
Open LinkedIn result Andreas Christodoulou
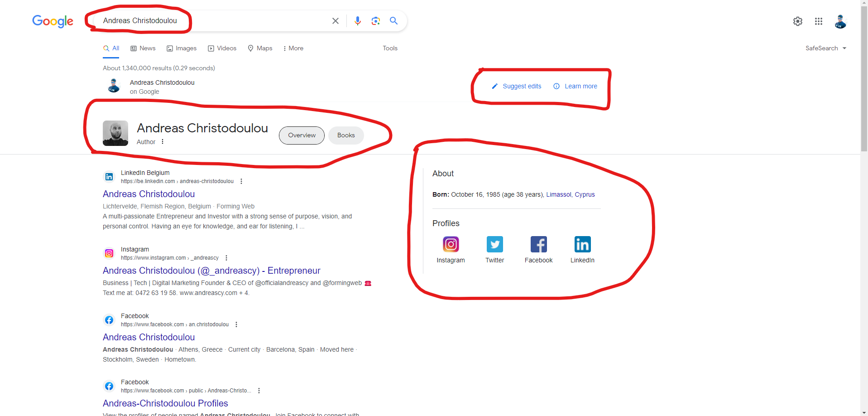click(x=149, y=194)
